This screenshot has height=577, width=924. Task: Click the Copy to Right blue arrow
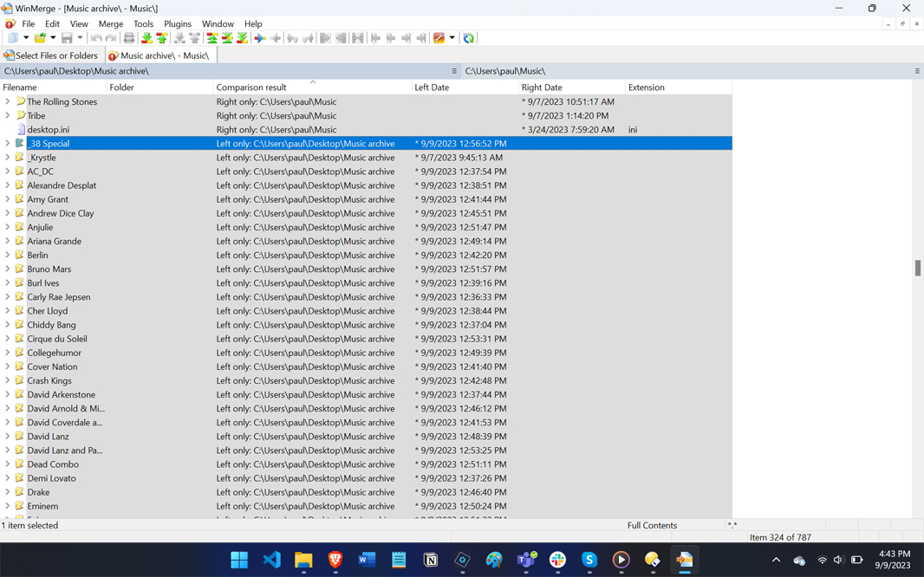[x=260, y=38]
